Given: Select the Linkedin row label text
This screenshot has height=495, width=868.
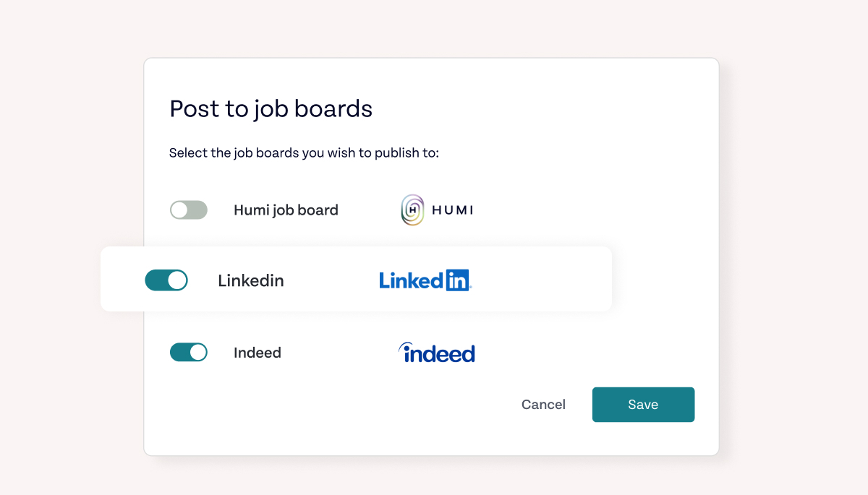Looking at the screenshot, I should 250,280.
